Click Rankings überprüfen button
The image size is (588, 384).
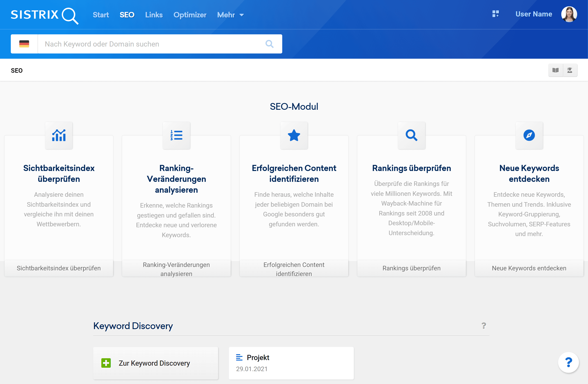pyautogui.click(x=411, y=268)
